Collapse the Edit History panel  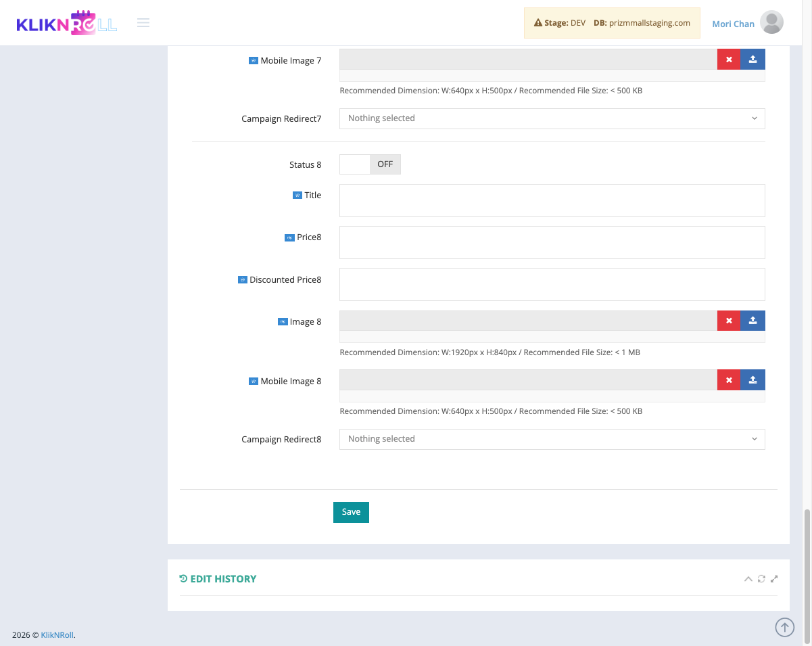[748, 579]
